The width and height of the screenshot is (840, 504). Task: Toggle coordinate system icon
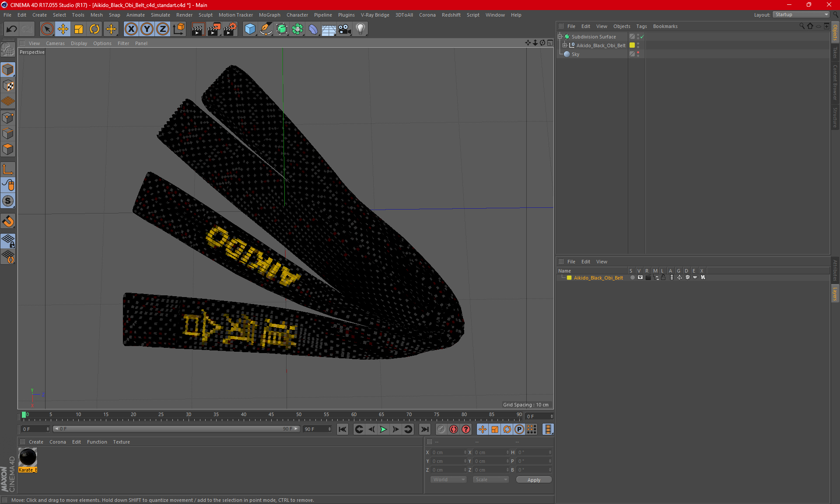click(178, 29)
